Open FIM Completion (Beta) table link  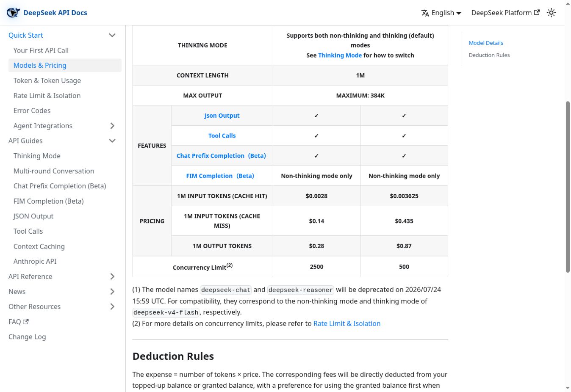(220, 176)
